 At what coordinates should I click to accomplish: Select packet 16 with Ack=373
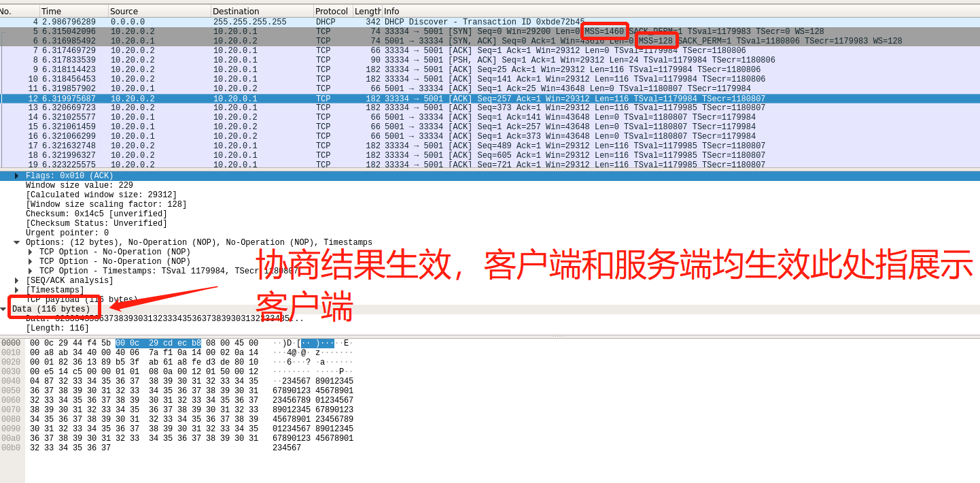490,136
